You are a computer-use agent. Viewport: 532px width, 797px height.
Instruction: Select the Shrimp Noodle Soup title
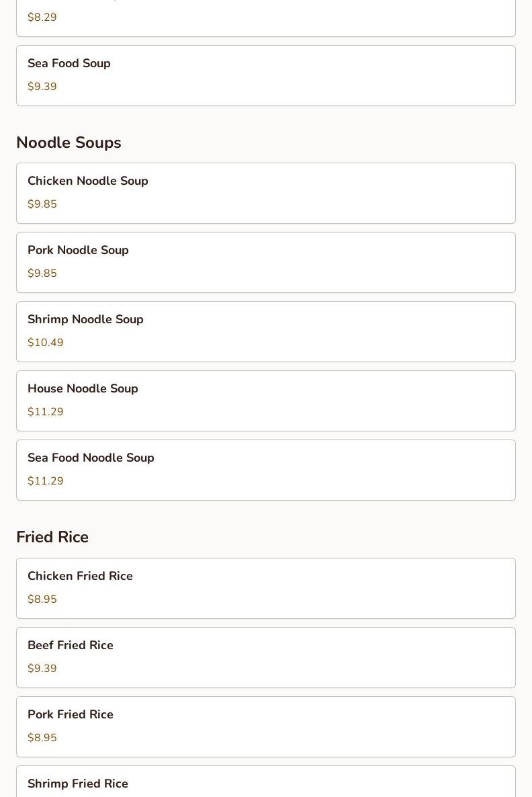coord(85,319)
